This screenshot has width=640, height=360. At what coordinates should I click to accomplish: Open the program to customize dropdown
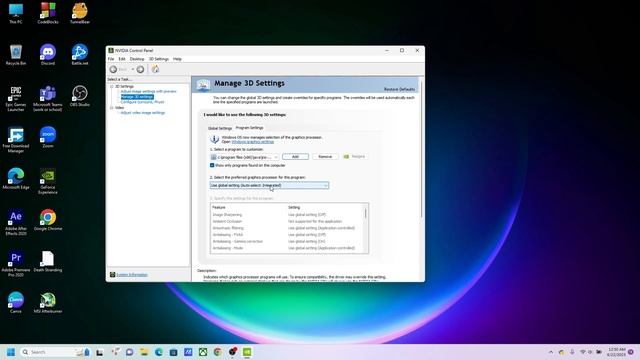244,157
